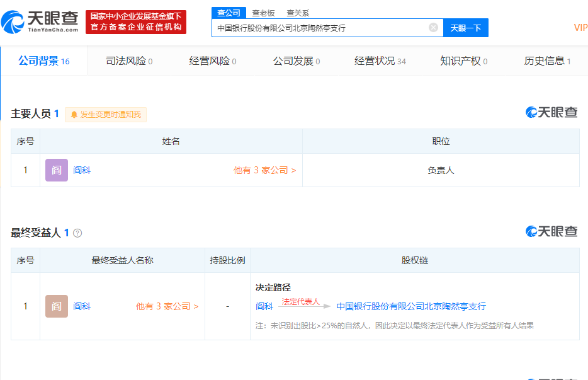
Task: Click the 天眼一下 search button
Action: tap(465, 28)
